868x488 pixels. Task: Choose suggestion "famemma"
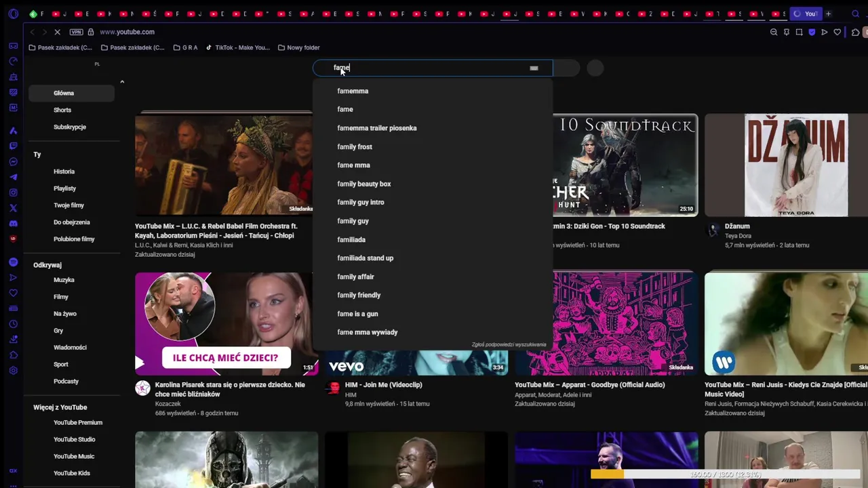433,91
